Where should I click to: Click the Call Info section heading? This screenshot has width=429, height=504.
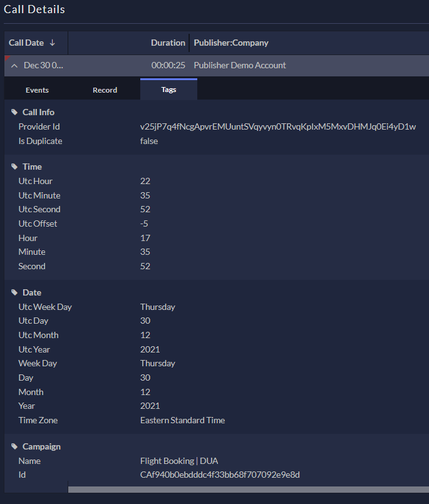click(38, 112)
